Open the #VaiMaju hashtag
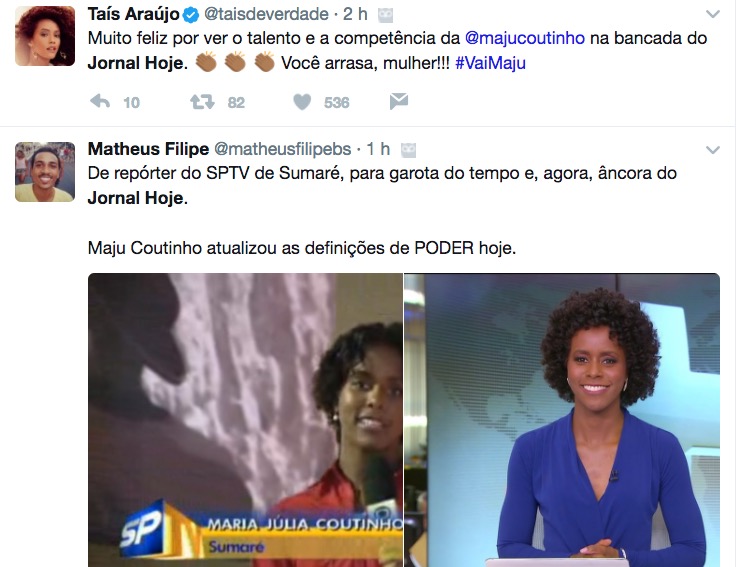This screenshot has height=567, width=736. point(490,63)
